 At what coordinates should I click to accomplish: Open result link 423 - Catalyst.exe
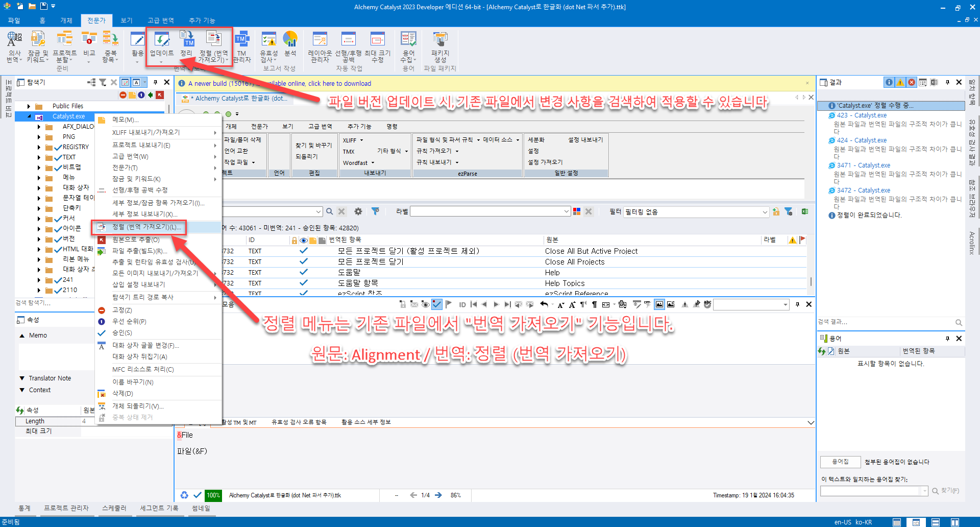(x=862, y=115)
